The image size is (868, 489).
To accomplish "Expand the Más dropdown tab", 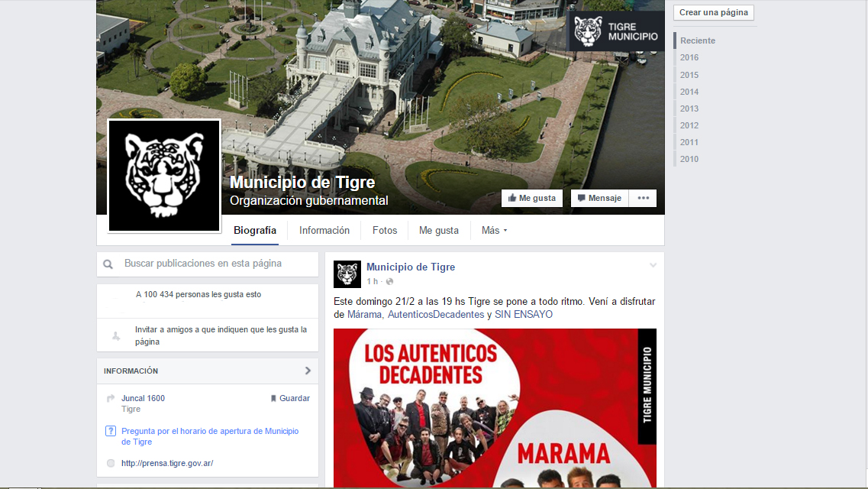I will pyautogui.click(x=494, y=231).
